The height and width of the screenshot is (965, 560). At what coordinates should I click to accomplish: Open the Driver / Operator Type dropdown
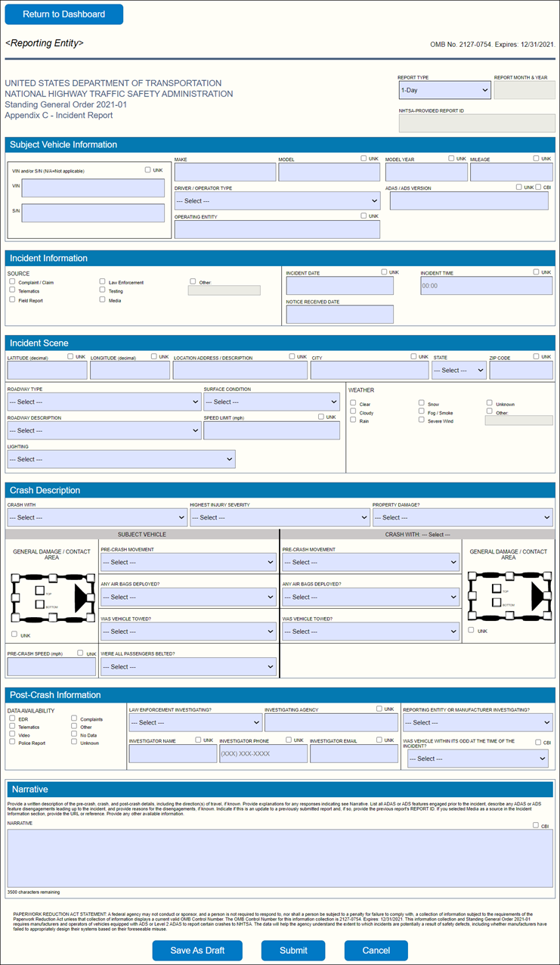point(277,201)
